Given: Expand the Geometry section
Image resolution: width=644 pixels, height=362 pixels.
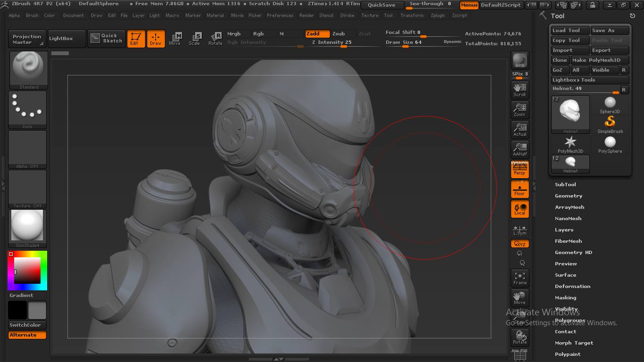Looking at the screenshot, I should [569, 196].
